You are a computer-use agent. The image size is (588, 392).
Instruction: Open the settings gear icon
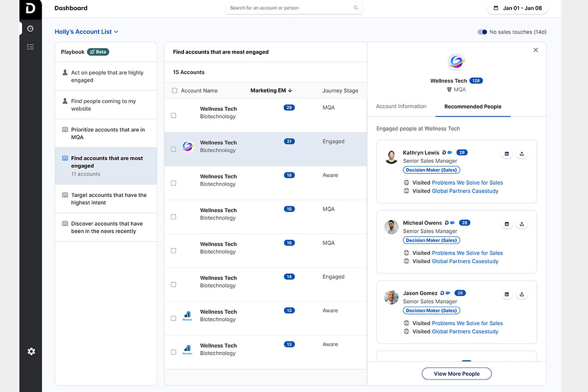point(31,351)
